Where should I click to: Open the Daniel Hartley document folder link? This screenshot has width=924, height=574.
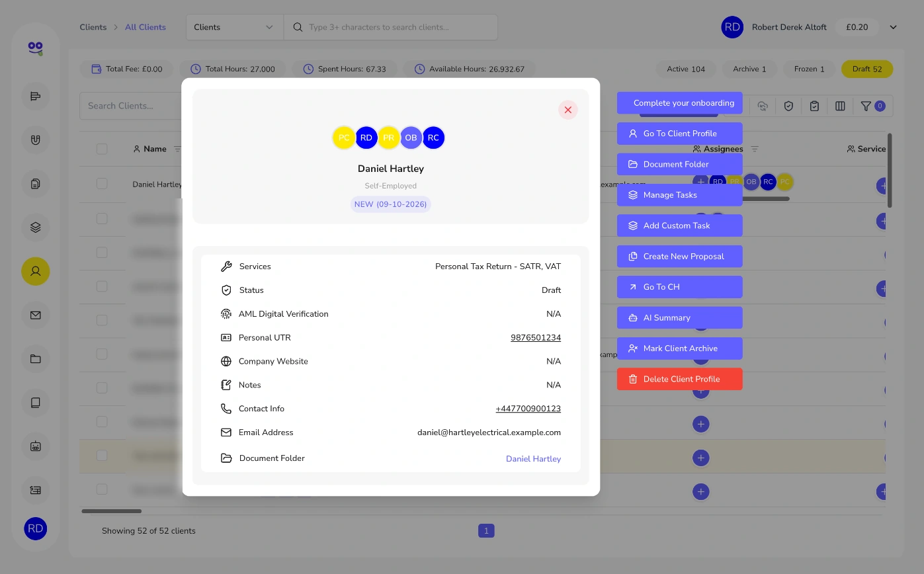pyautogui.click(x=533, y=459)
